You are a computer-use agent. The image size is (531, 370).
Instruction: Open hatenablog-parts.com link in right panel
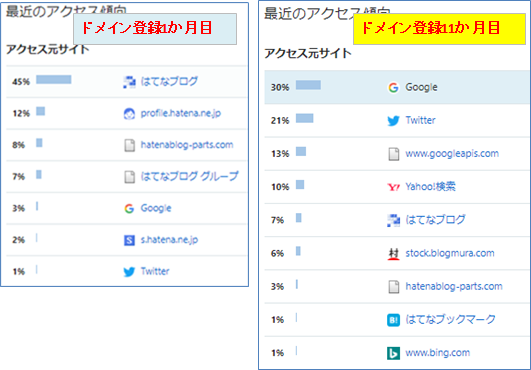click(454, 286)
